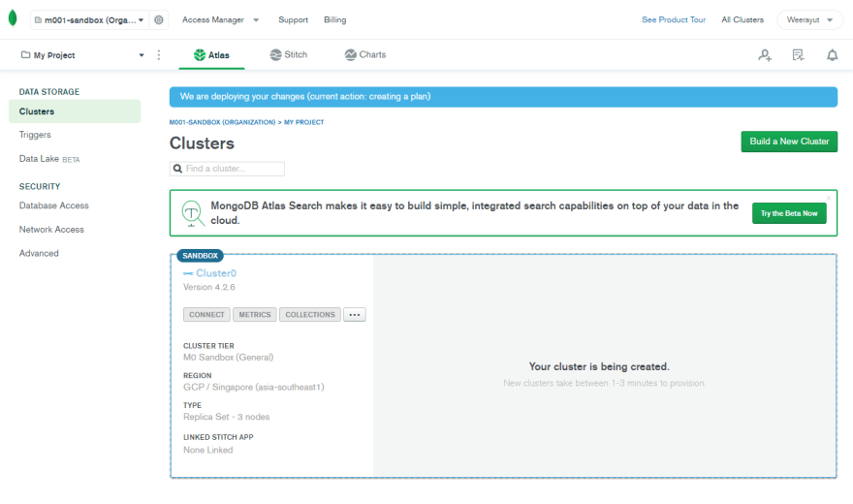This screenshot has width=853, height=504.
Task: Click MY PROJECT breadcrumb link
Action: click(x=303, y=122)
